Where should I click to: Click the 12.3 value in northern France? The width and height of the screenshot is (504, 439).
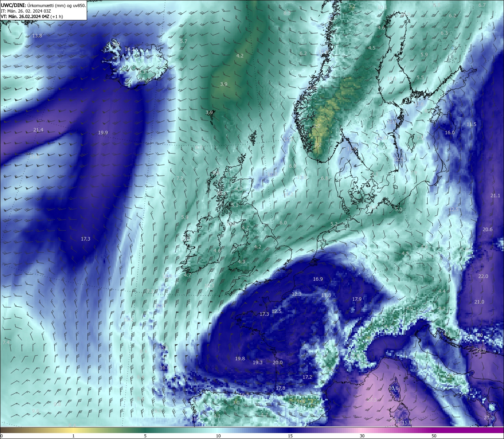coord(296,294)
